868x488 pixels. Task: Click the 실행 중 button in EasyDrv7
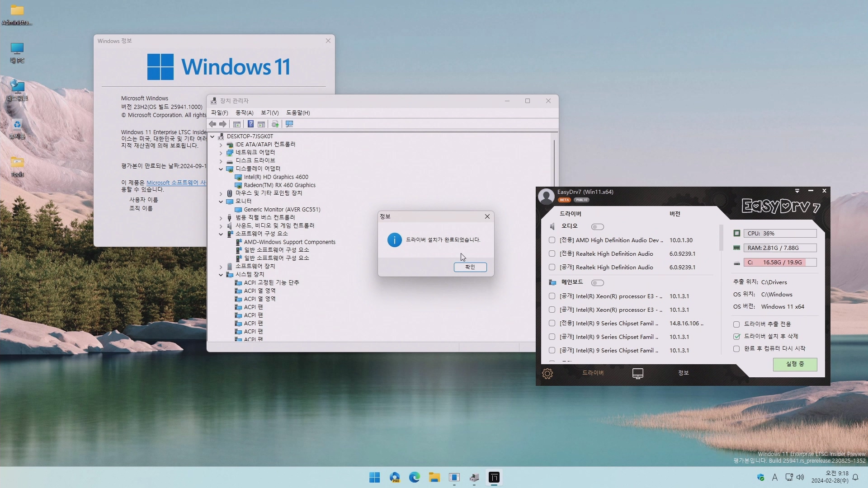point(795,364)
